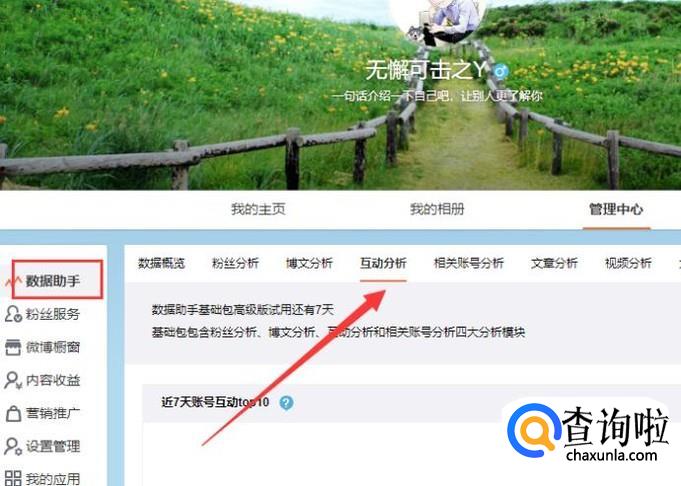This screenshot has height=486, width=681.
Task: Click the 微博橱窗 shop icon
Action: (13, 347)
